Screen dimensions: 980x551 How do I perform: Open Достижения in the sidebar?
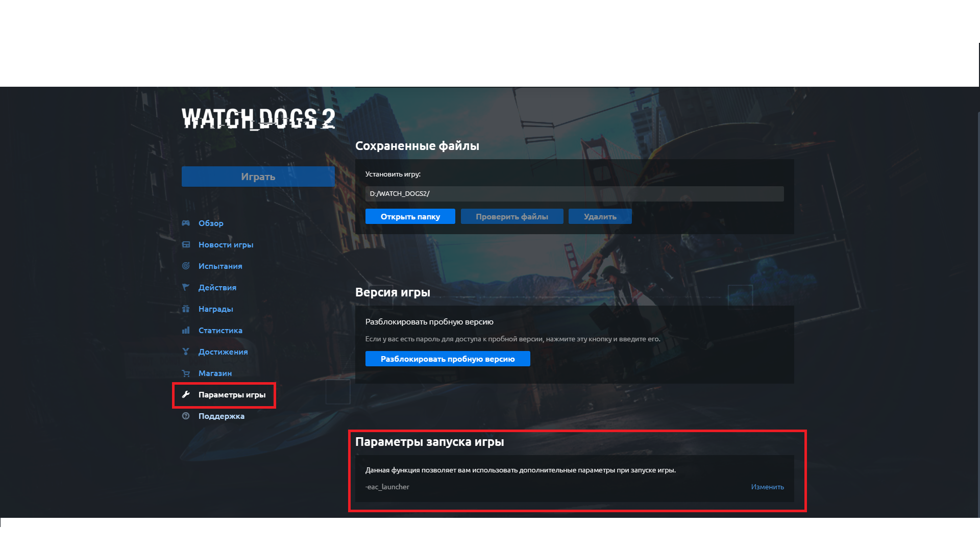pyautogui.click(x=223, y=352)
